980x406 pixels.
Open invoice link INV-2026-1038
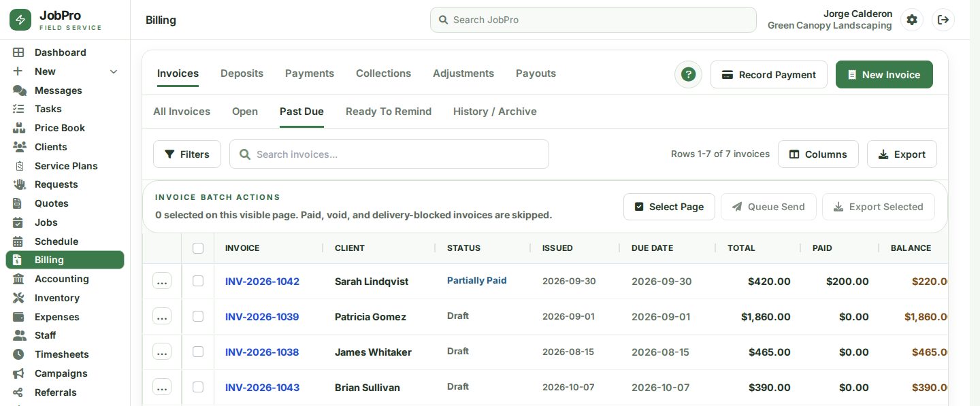coord(262,352)
